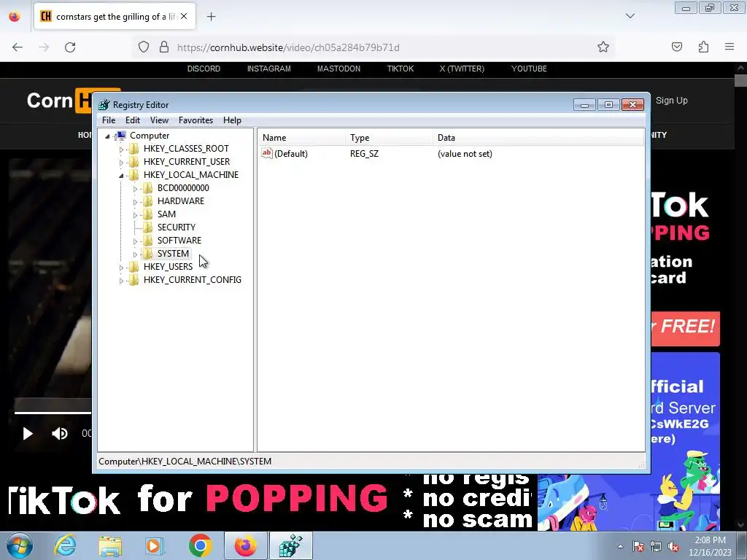Image resolution: width=747 pixels, height=560 pixels.
Task: Launch Internet Explorer from taskbar
Action: (x=65, y=545)
